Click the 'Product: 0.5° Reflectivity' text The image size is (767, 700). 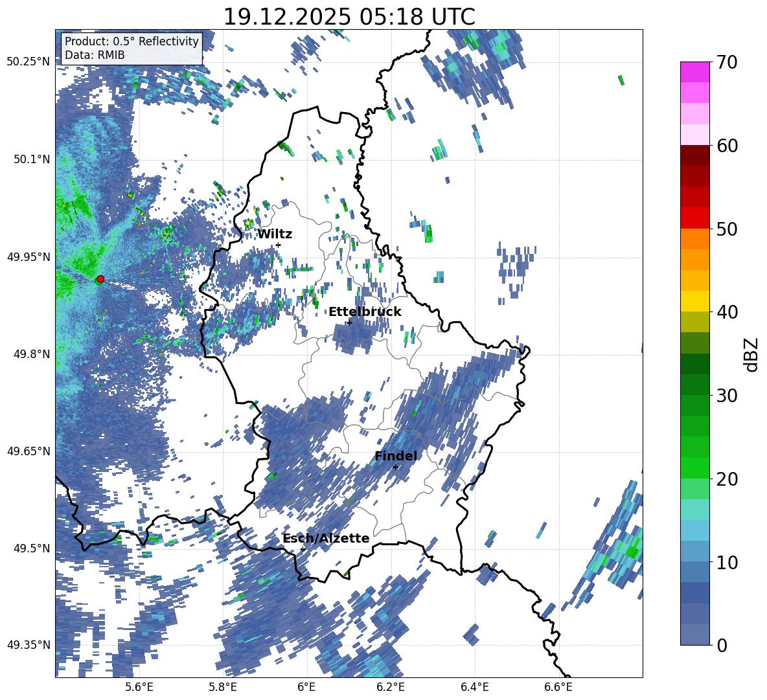pyautogui.click(x=132, y=41)
